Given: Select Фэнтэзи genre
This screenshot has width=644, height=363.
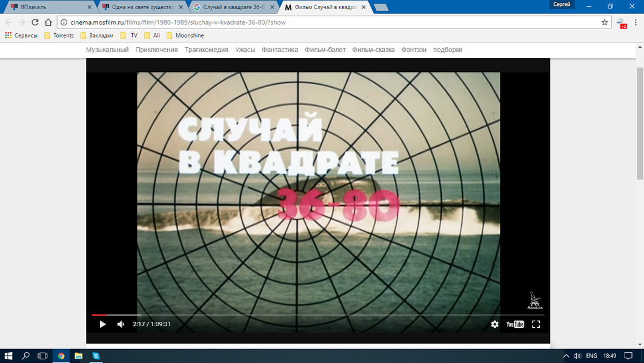Looking at the screenshot, I should pyautogui.click(x=414, y=50).
